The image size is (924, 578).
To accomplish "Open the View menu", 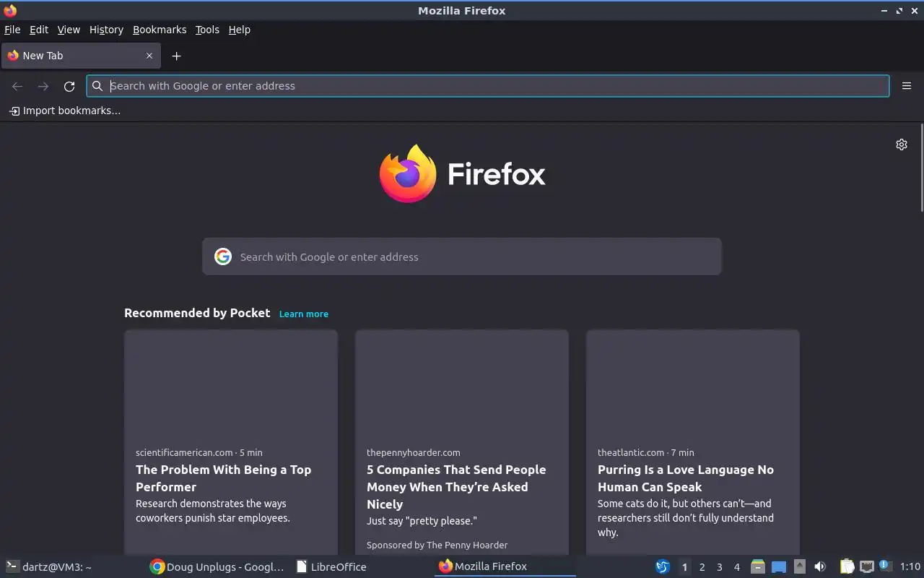I will coord(69,30).
